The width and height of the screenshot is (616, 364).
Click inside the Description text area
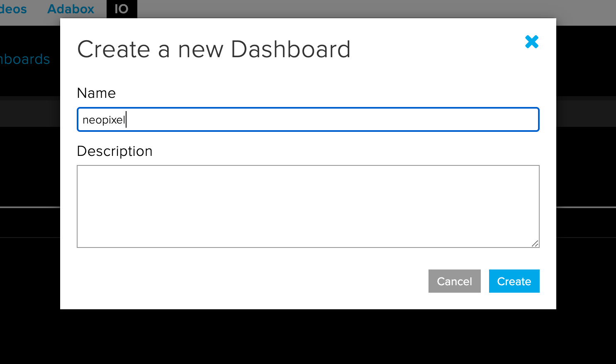308,206
